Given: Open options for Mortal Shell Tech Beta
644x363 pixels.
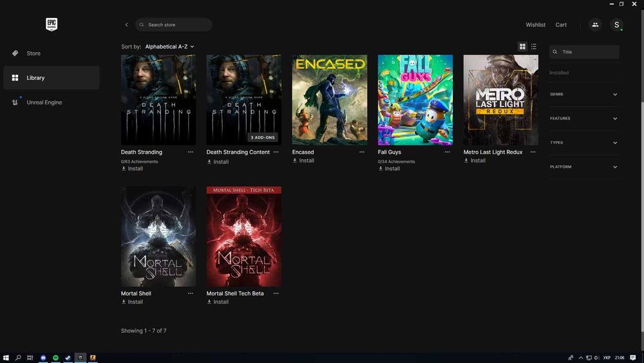Looking at the screenshot, I should click(276, 293).
